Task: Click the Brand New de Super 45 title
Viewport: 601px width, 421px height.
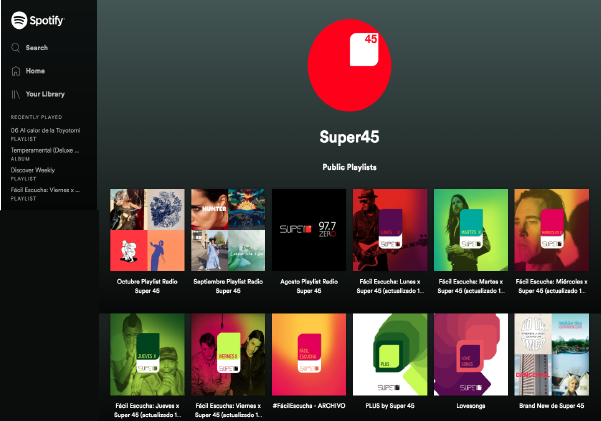Action: pyautogui.click(x=552, y=406)
